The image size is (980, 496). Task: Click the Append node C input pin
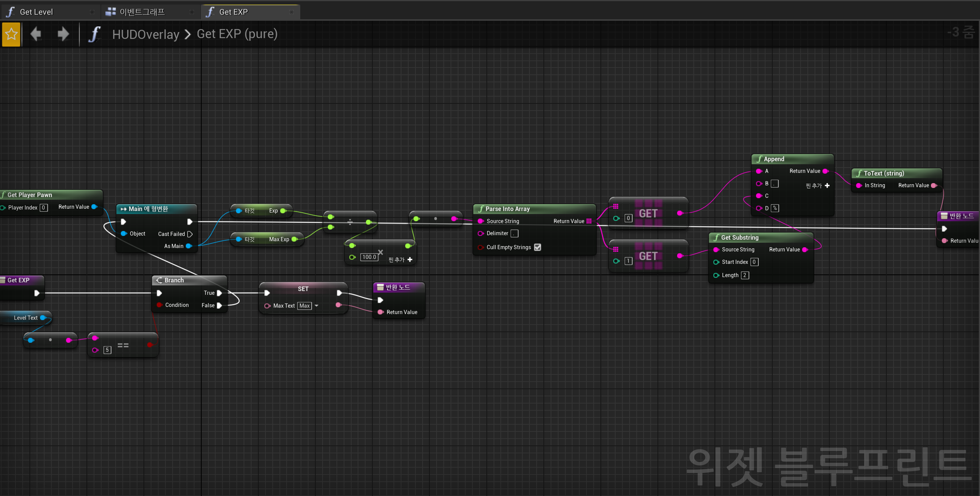(759, 196)
